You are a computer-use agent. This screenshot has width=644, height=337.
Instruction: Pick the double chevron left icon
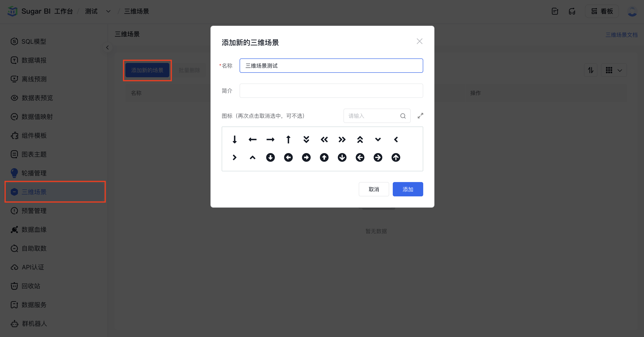[x=324, y=140]
